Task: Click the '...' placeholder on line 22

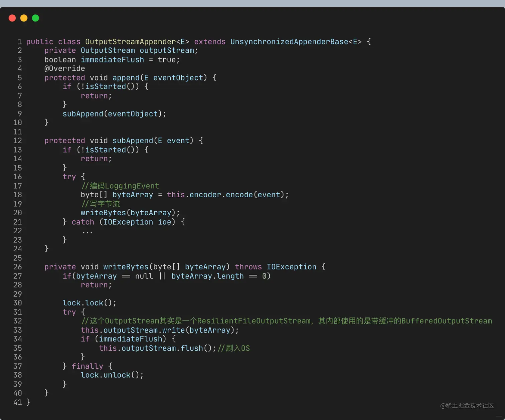Action: click(87, 232)
